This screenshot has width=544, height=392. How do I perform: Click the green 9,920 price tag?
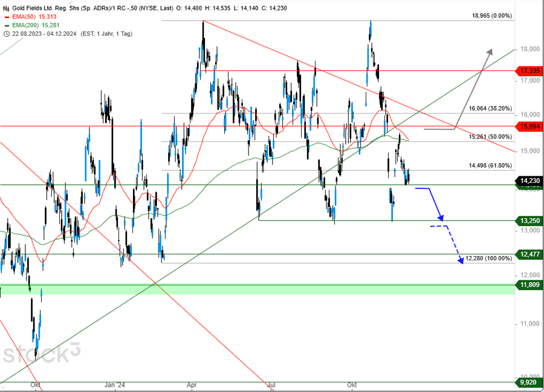click(x=529, y=382)
